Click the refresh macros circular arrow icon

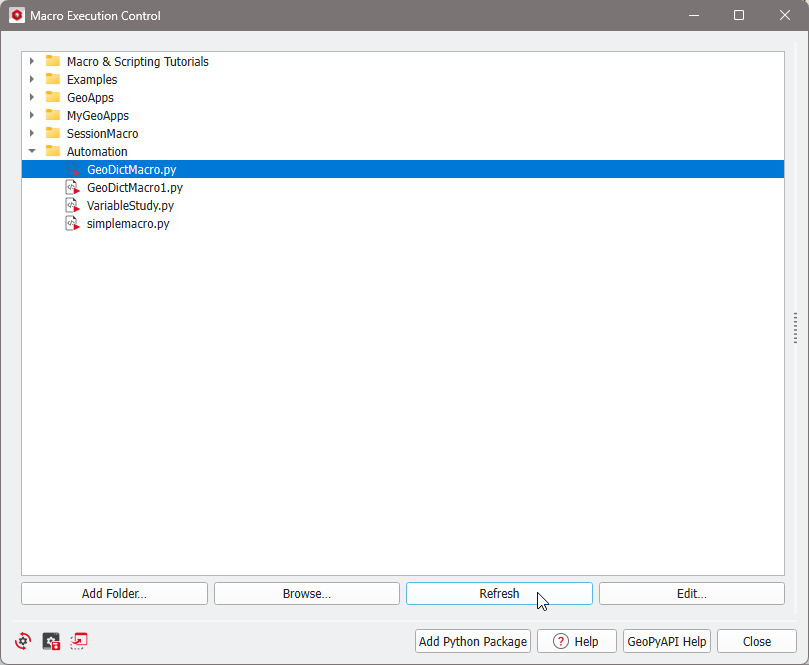(22, 641)
